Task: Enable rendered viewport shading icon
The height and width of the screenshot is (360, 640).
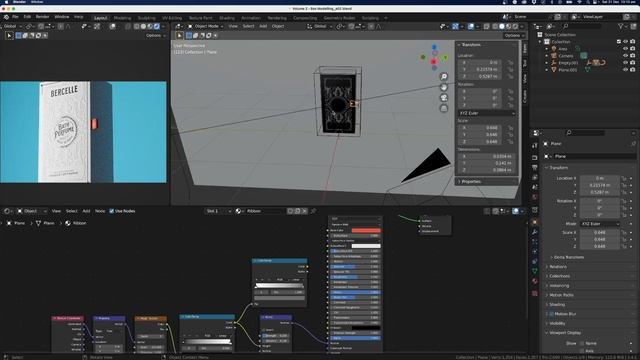Action: point(515,26)
